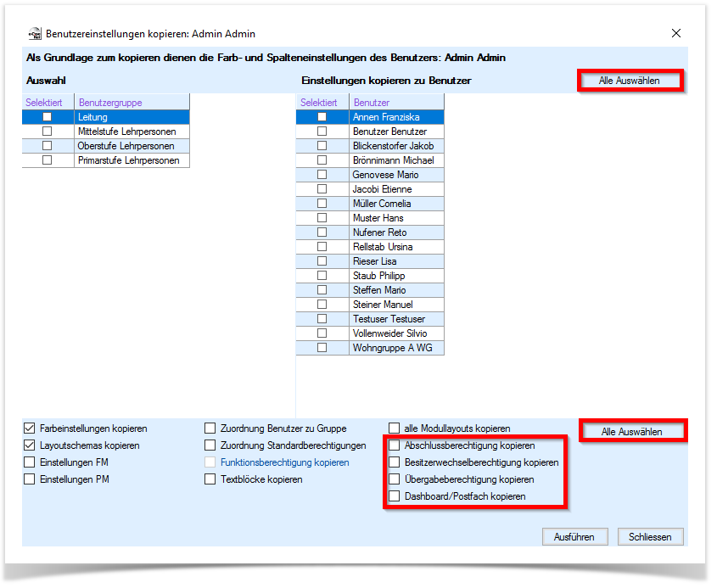
Task: Click the Ausführen button
Action: [x=574, y=537]
